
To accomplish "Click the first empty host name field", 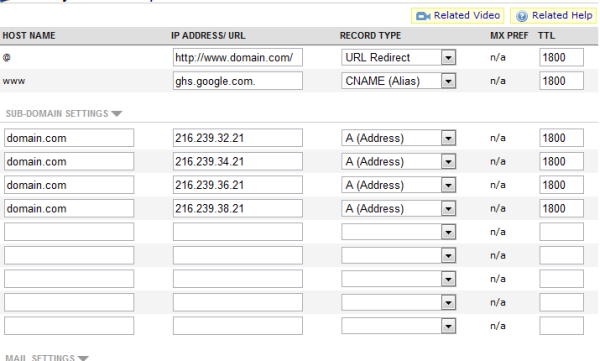I will pos(69,232).
